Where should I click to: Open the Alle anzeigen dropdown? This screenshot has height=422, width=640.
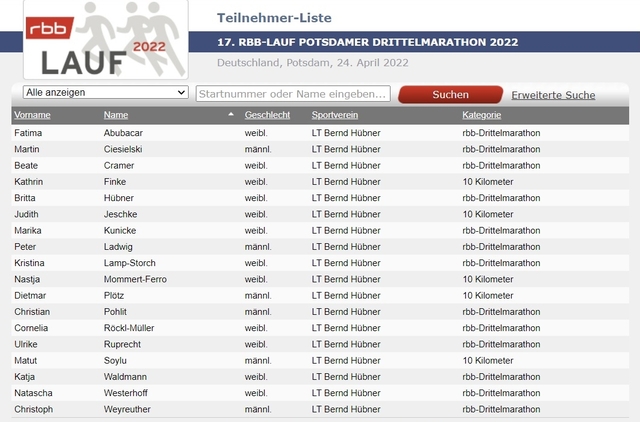[106, 92]
